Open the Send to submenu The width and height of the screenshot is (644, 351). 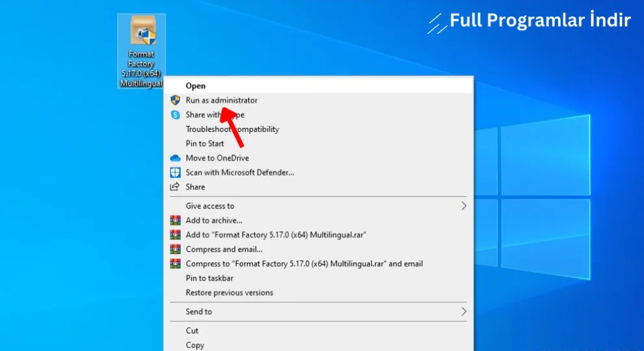pyautogui.click(x=318, y=311)
